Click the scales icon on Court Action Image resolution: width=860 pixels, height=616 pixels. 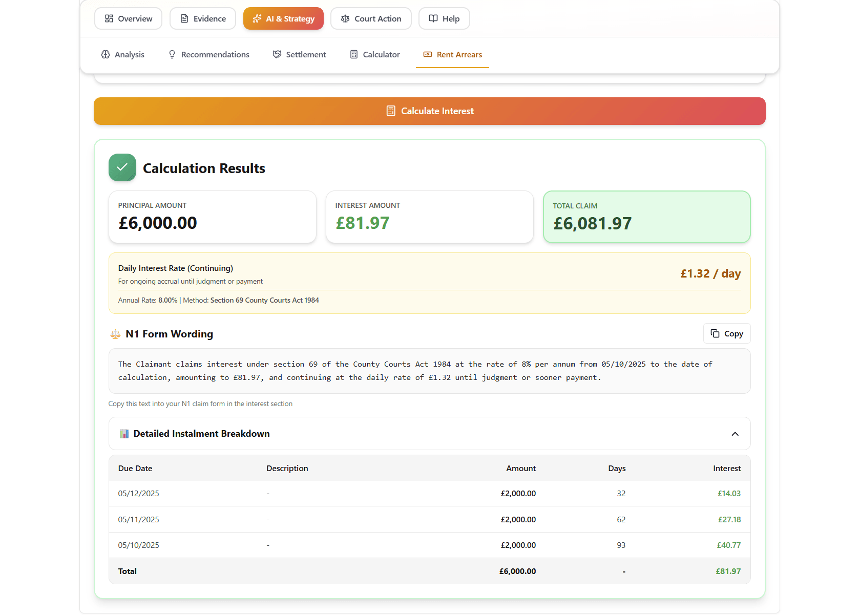point(344,18)
